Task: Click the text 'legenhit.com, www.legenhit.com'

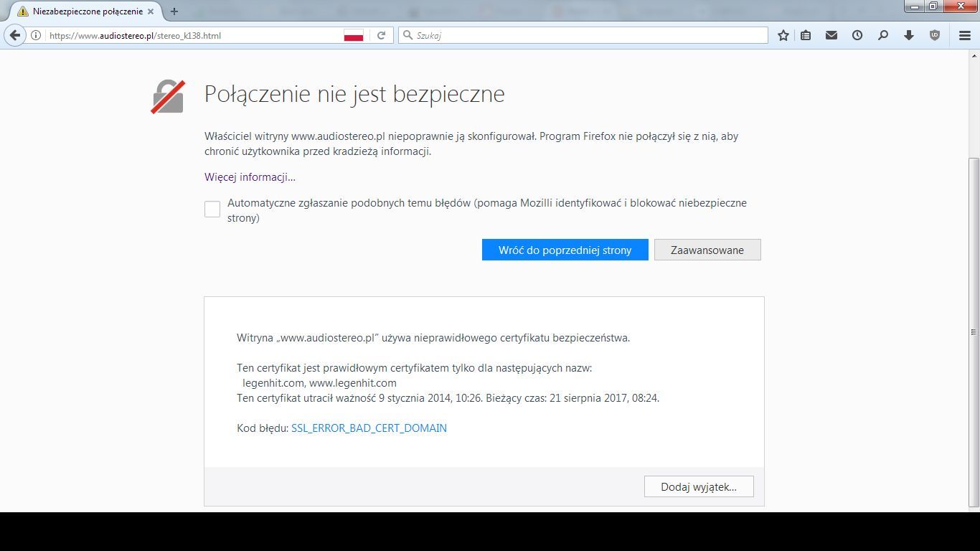Action: 319,383
